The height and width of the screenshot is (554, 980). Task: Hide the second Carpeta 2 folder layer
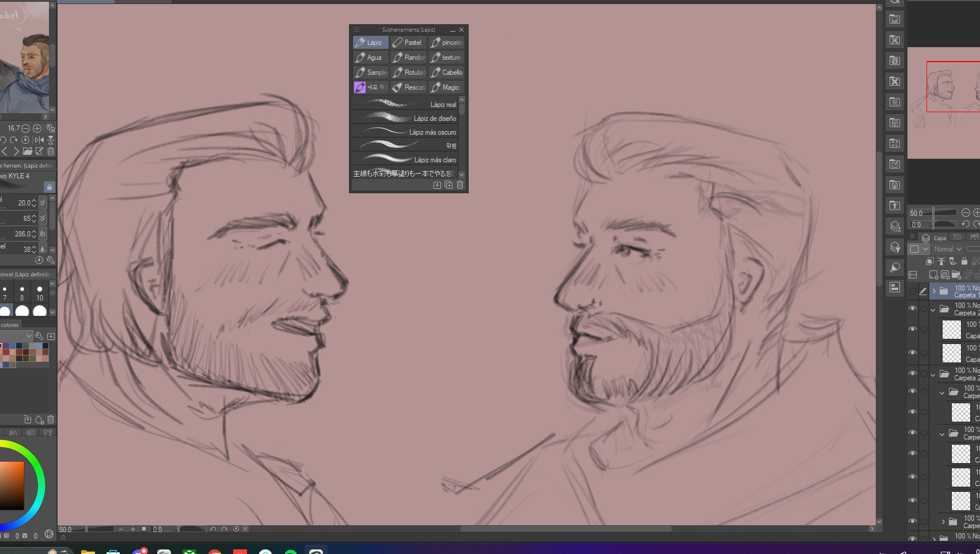(913, 374)
